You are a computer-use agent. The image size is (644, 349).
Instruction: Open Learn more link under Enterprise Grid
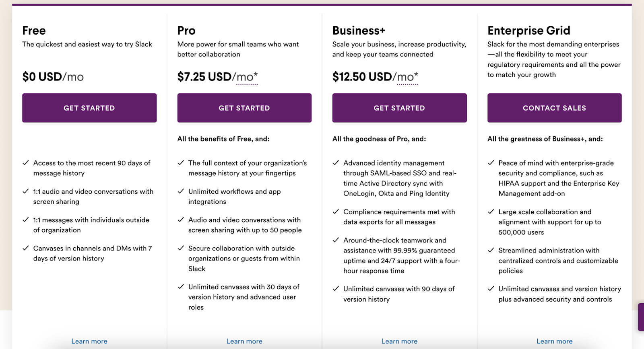(554, 341)
